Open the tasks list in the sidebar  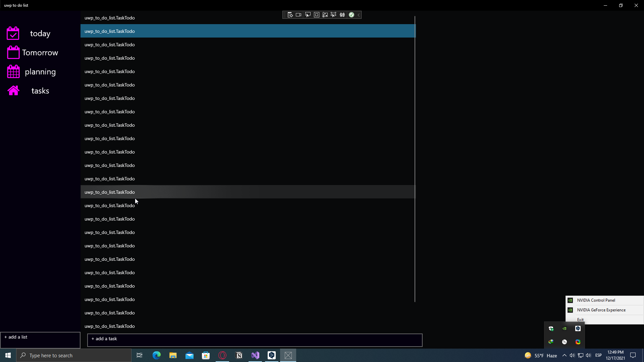[40, 91]
